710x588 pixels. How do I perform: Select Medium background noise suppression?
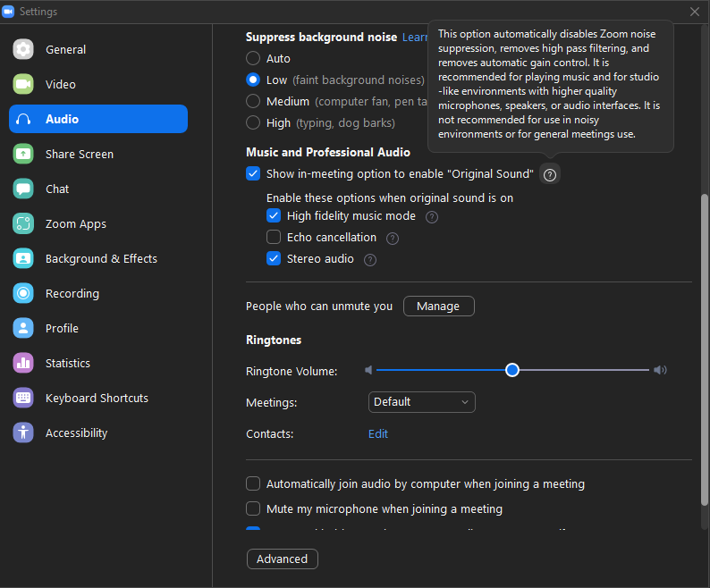point(253,102)
